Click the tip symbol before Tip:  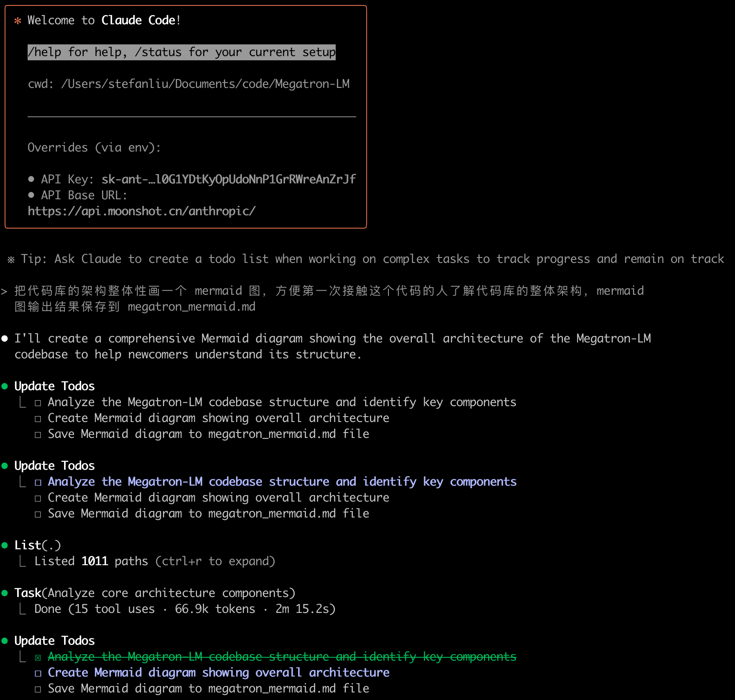11,260
